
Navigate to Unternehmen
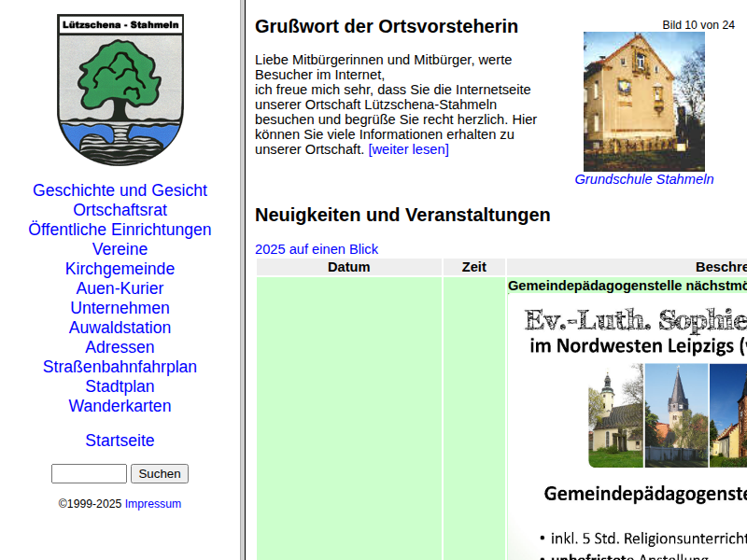[120, 308]
